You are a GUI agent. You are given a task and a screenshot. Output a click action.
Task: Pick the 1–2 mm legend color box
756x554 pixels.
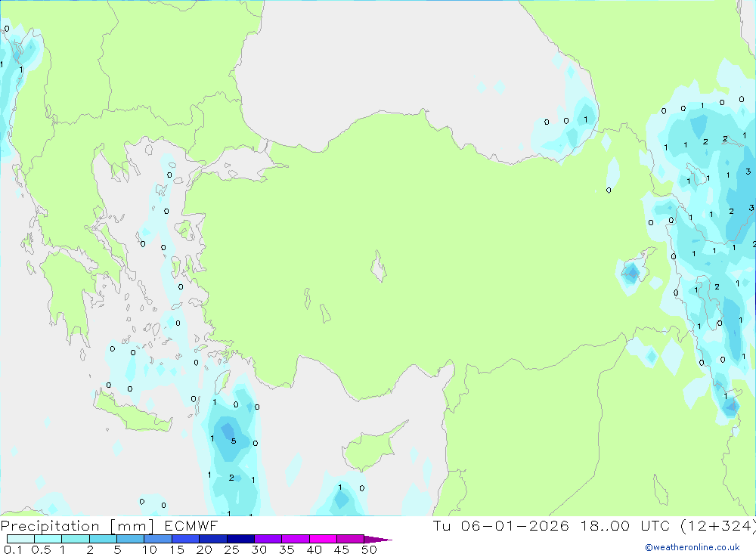(x=76, y=539)
